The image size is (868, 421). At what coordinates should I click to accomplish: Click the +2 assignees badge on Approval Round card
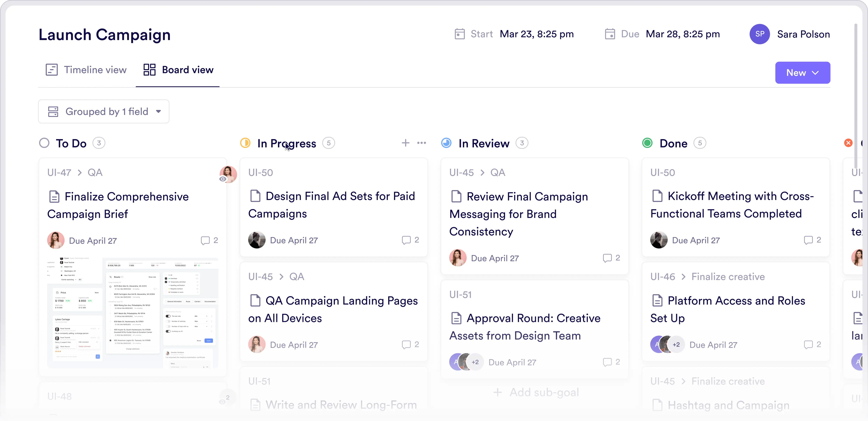(x=475, y=363)
